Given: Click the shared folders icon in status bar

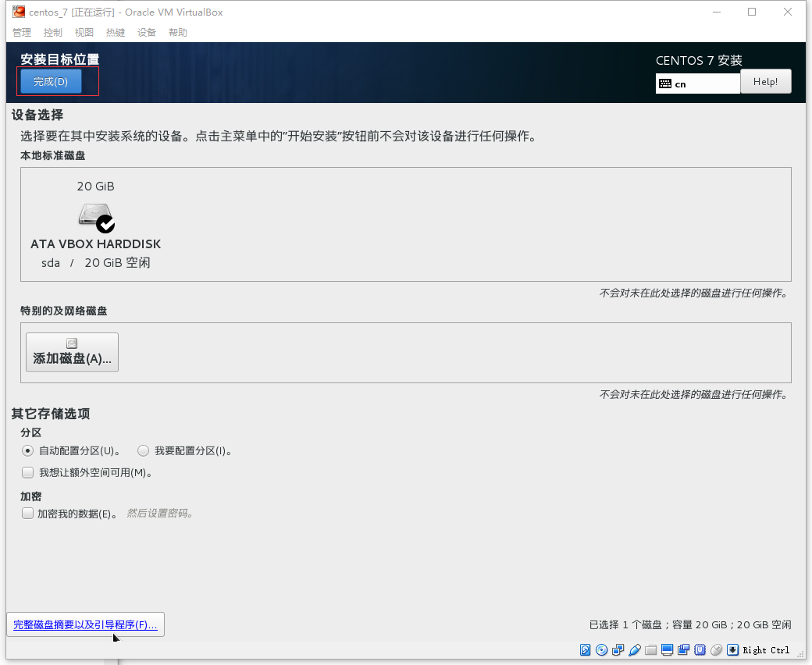Looking at the screenshot, I should [x=651, y=650].
